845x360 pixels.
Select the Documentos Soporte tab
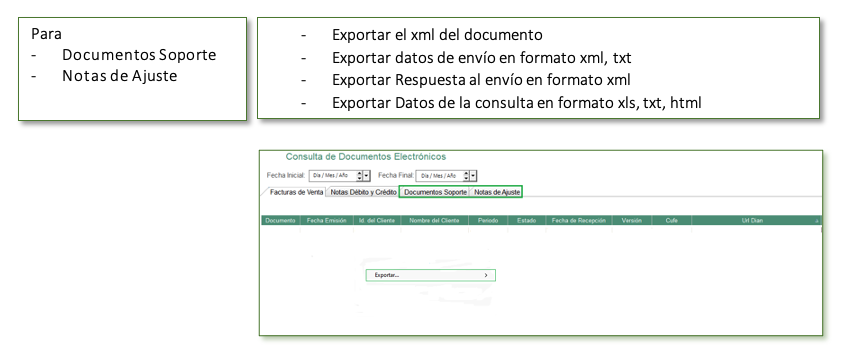[435, 192]
